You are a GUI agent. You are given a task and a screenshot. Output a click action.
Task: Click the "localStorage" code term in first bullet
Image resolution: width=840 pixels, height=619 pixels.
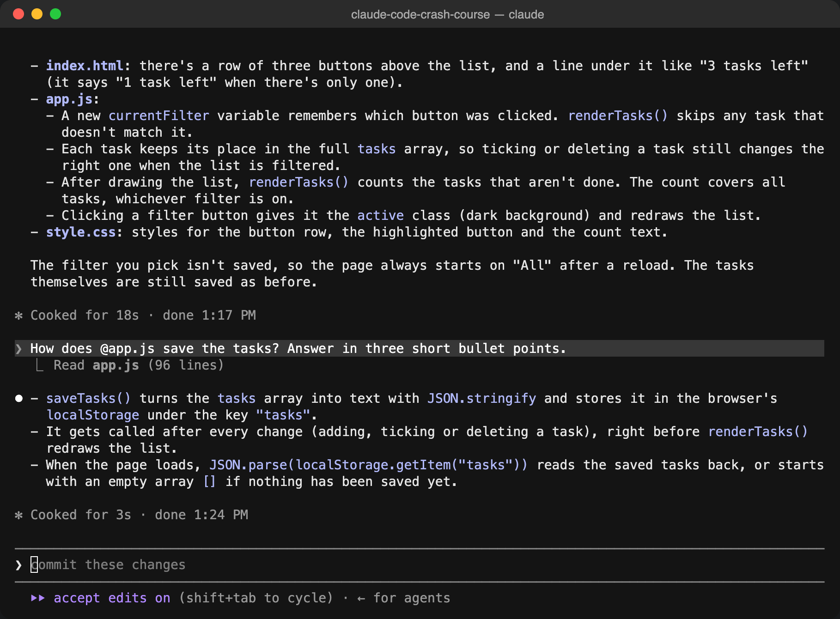tap(92, 415)
